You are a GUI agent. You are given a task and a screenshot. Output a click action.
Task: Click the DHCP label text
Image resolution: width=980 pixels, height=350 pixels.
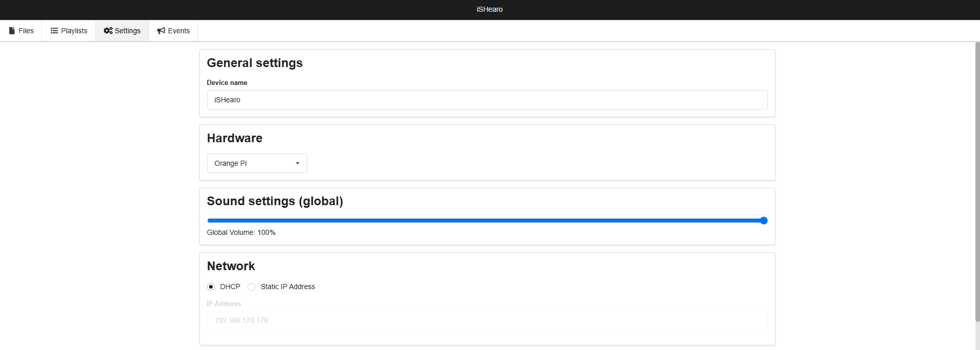230,287
